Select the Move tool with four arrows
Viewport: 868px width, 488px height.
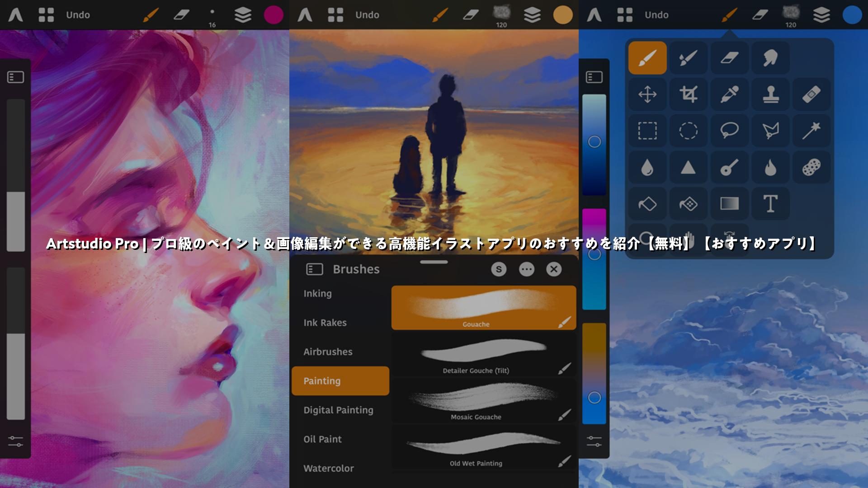[647, 94]
